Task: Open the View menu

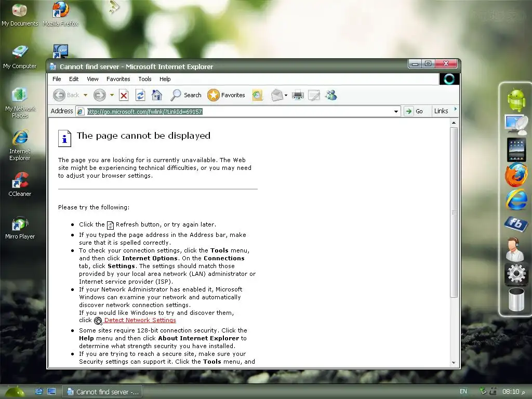Action: tap(92, 79)
